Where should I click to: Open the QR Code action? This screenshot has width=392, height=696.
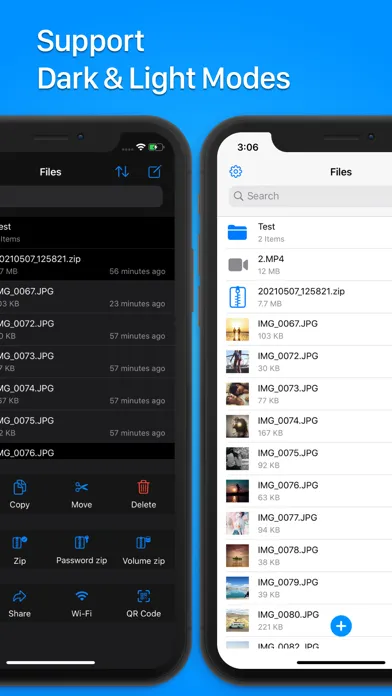tap(143, 596)
